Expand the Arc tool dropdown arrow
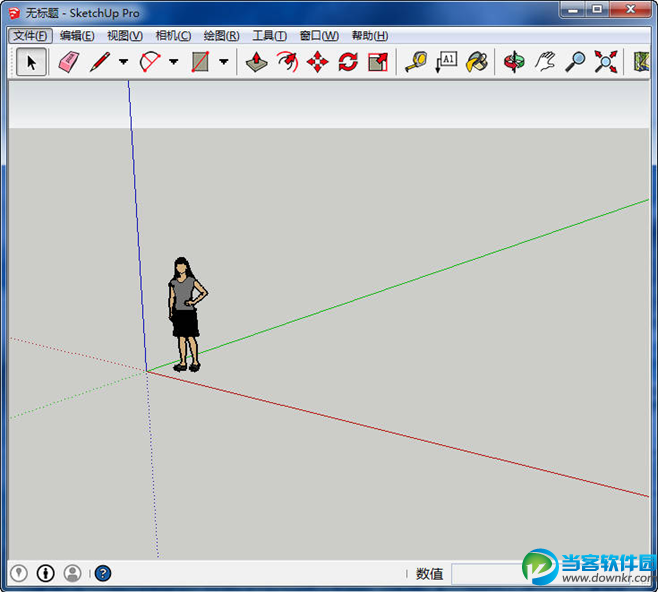This screenshot has height=592, width=658. pos(173,62)
